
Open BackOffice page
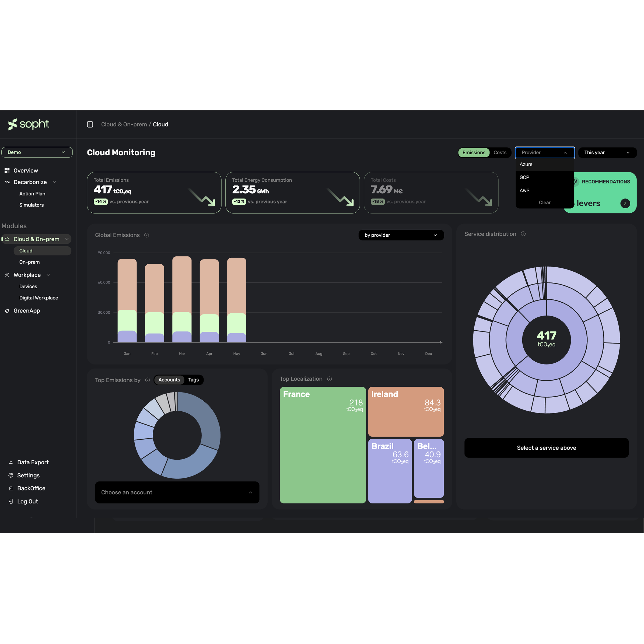click(x=31, y=488)
